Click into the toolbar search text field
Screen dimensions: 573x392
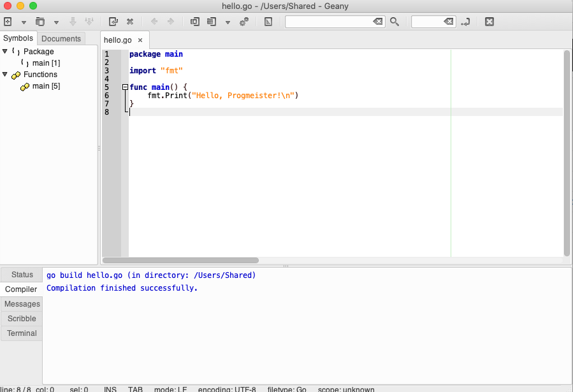(x=329, y=22)
